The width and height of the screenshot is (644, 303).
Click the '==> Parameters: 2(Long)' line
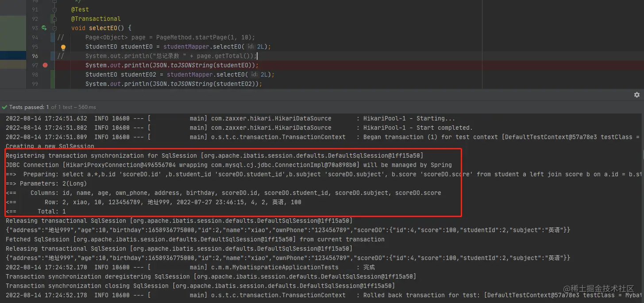click(x=46, y=183)
